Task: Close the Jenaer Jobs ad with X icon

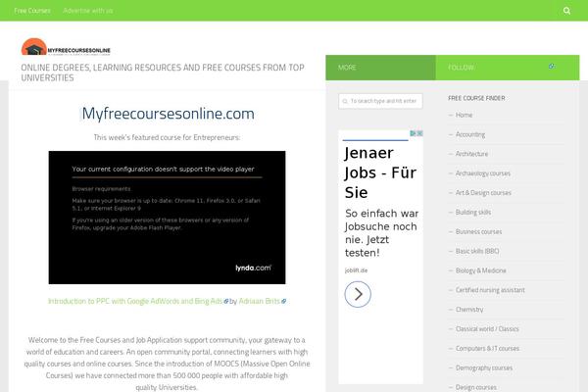Action: (x=419, y=133)
